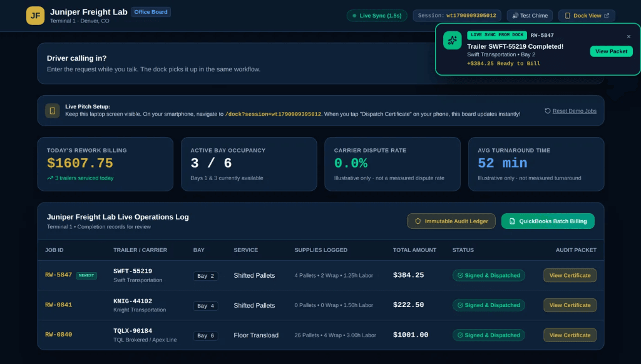Click 26 Pallets • 4 Wrap • 3.00h Labor
641x364 pixels.
pos(336,335)
